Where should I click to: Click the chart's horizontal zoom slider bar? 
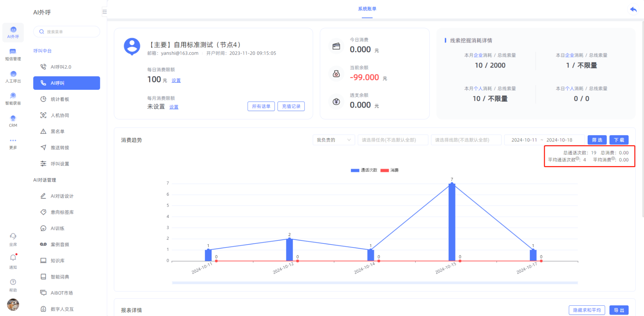tap(375, 283)
